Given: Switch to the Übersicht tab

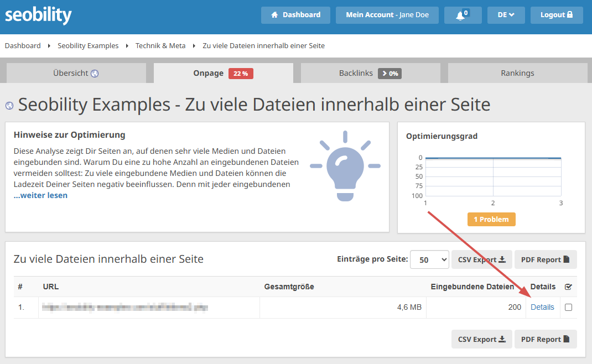Looking at the screenshot, I should (x=76, y=73).
